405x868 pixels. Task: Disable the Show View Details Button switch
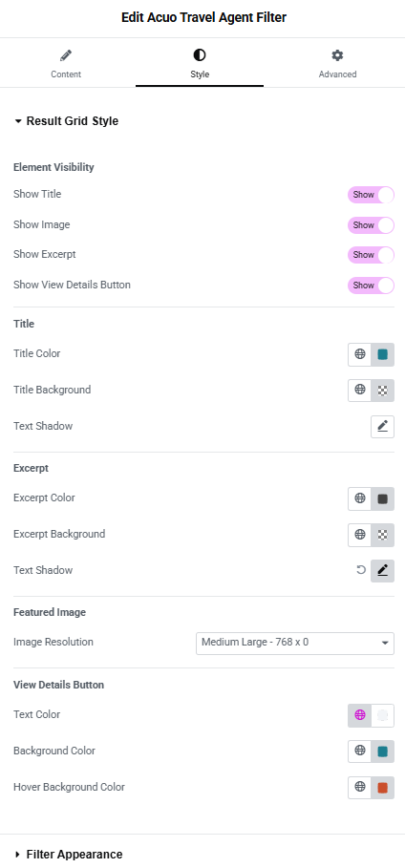coord(371,286)
